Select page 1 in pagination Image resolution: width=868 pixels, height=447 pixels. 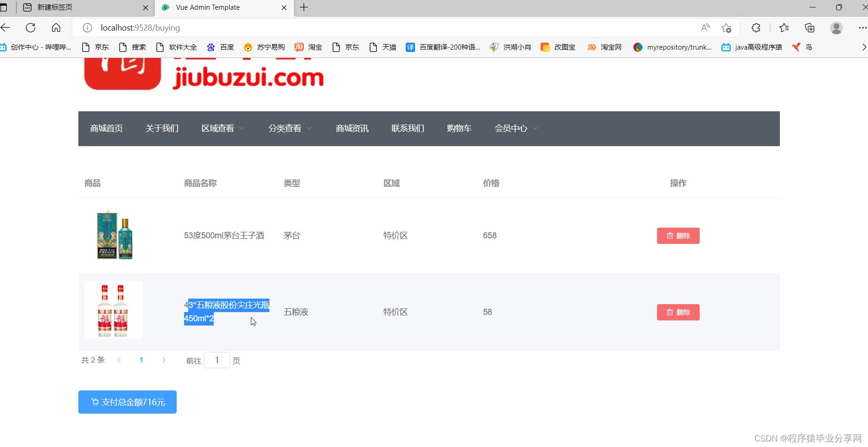(141, 360)
